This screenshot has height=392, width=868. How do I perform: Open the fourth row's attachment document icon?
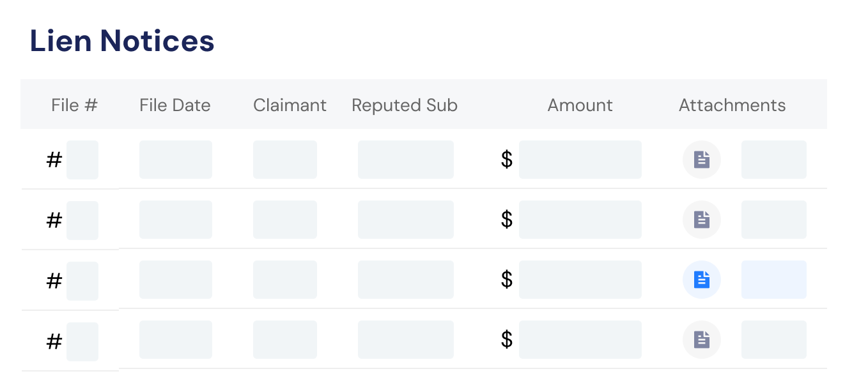coord(702,340)
